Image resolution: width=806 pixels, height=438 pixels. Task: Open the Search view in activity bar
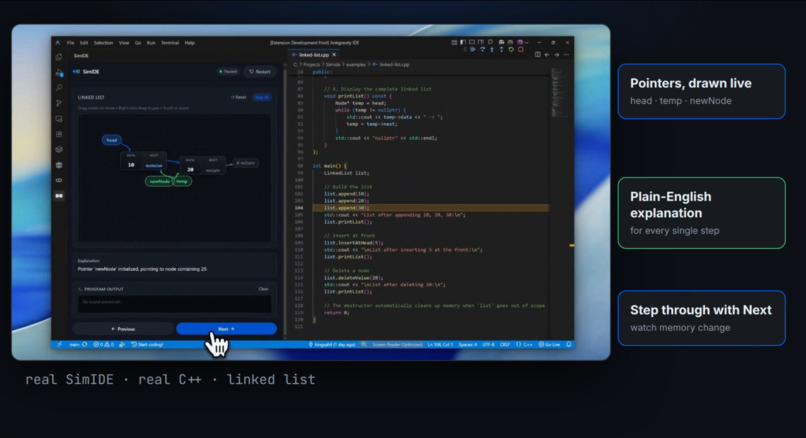[59, 88]
